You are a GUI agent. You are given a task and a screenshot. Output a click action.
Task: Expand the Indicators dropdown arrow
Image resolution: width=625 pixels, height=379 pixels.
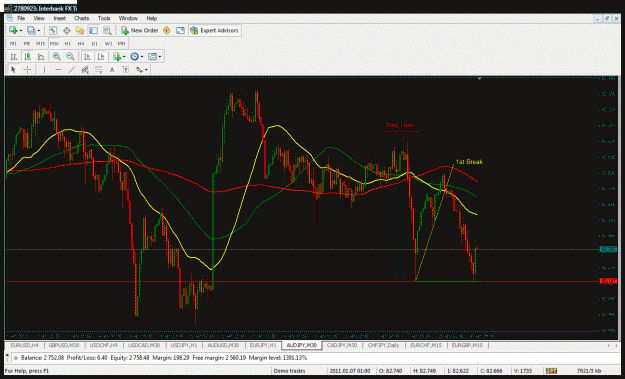pyautogui.click(x=124, y=57)
